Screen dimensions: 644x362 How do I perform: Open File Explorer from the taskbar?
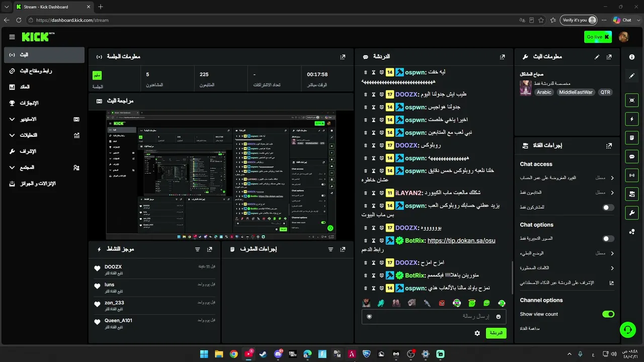pos(219,354)
